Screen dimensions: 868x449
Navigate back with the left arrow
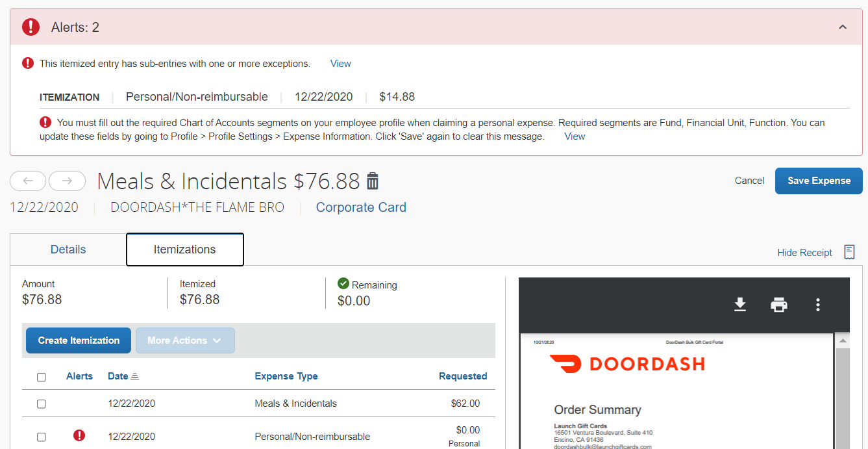click(28, 181)
